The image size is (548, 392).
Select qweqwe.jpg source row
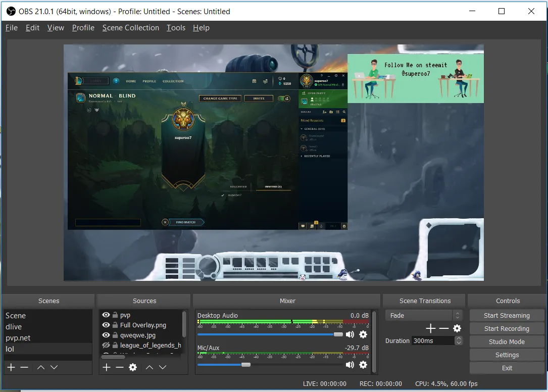(x=141, y=335)
